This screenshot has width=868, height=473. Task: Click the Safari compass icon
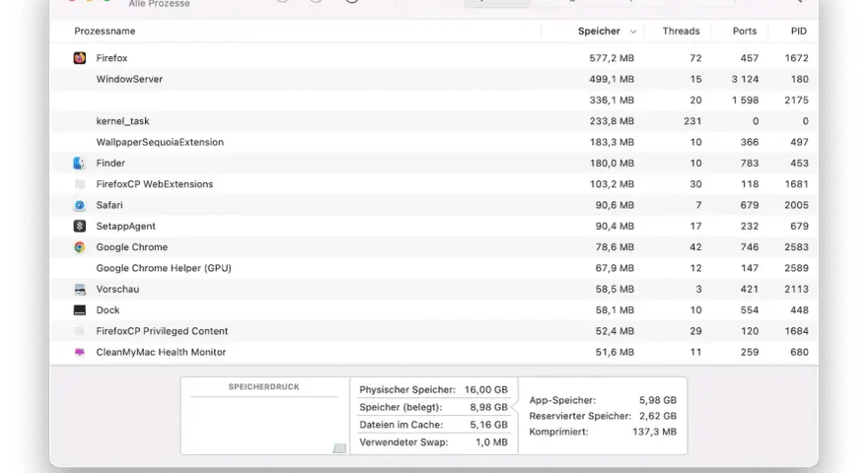pyautogui.click(x=80, y=205)
